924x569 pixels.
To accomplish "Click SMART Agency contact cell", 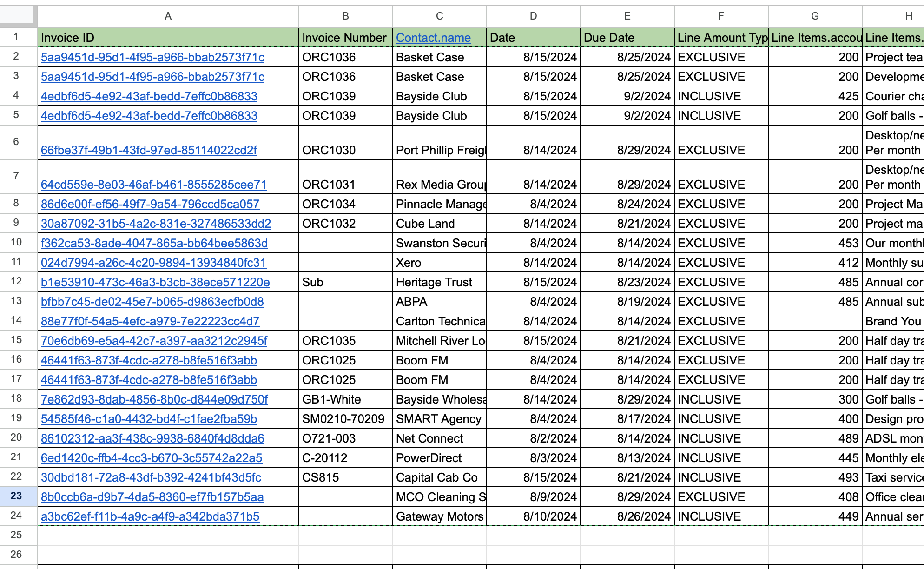I will 439,419.
